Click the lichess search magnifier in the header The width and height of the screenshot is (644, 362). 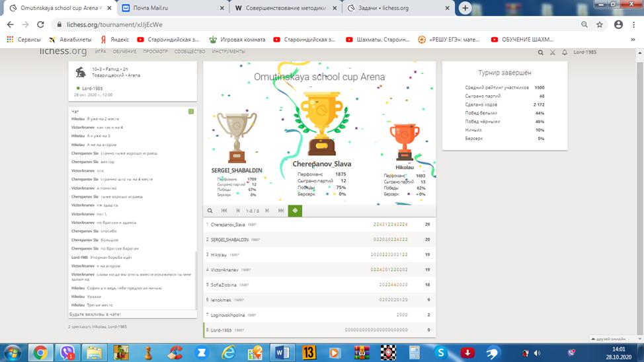[x=541, y=52]
